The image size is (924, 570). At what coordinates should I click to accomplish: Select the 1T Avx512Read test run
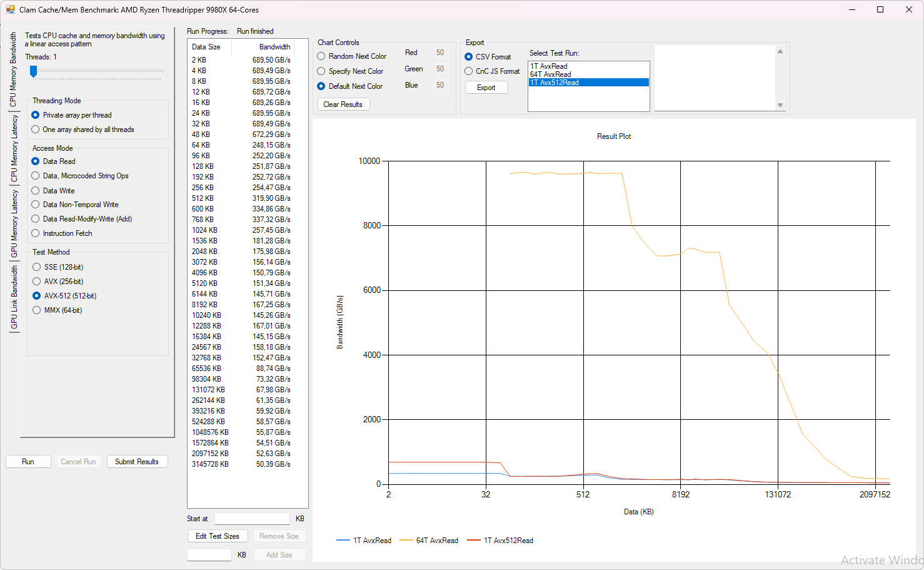588,83
